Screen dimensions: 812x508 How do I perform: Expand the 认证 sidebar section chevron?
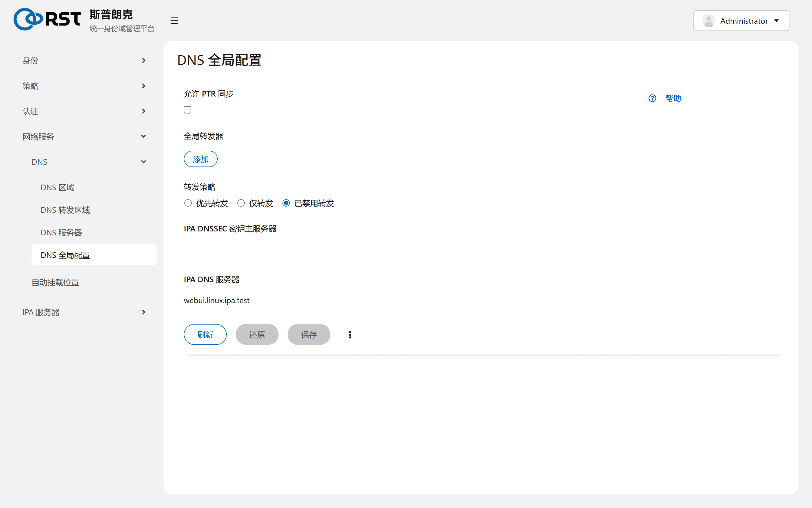click(x=144, y=111)
